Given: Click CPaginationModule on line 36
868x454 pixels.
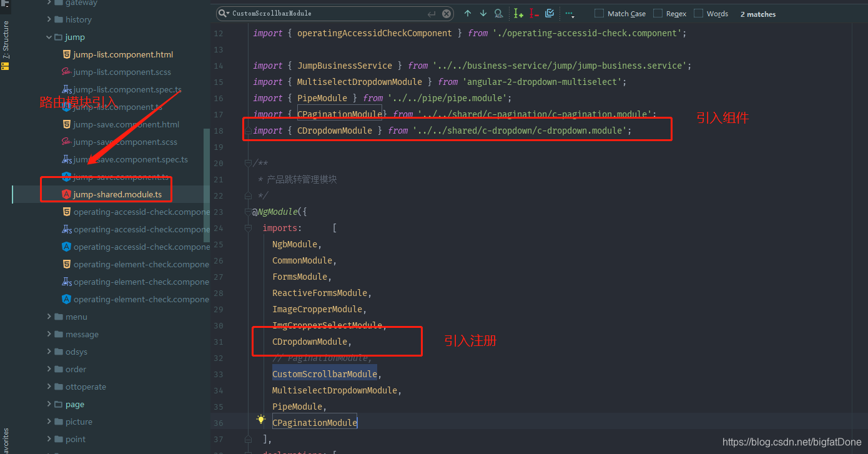Looking at the screenshot, I should click(x=315, y=423).
